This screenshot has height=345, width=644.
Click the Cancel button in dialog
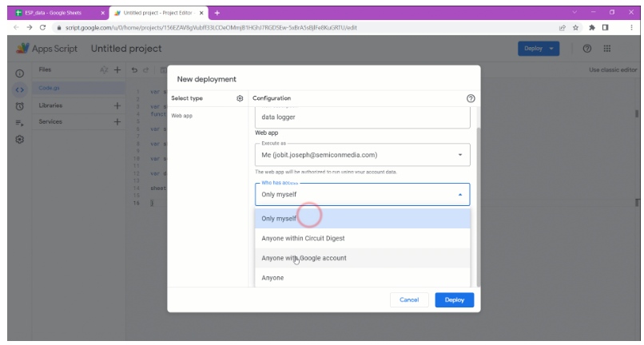(411, 299)
